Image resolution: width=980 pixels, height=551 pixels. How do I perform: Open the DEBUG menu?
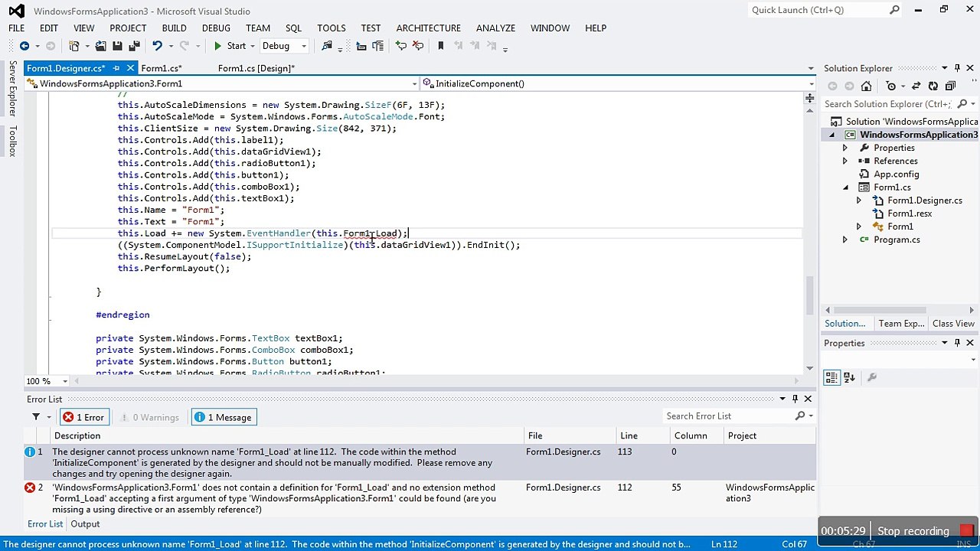[216, 28]
